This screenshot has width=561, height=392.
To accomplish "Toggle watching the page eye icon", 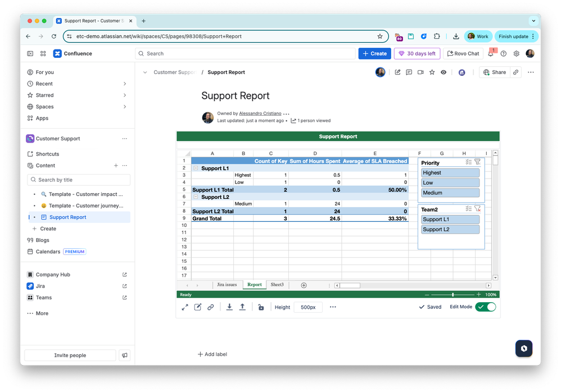I will point(444,72).
